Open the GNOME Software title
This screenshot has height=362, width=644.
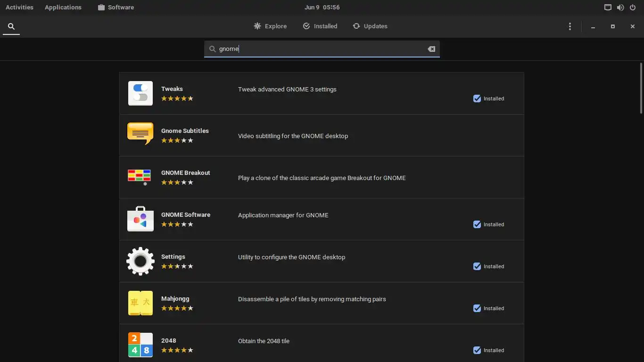point(186,214)
